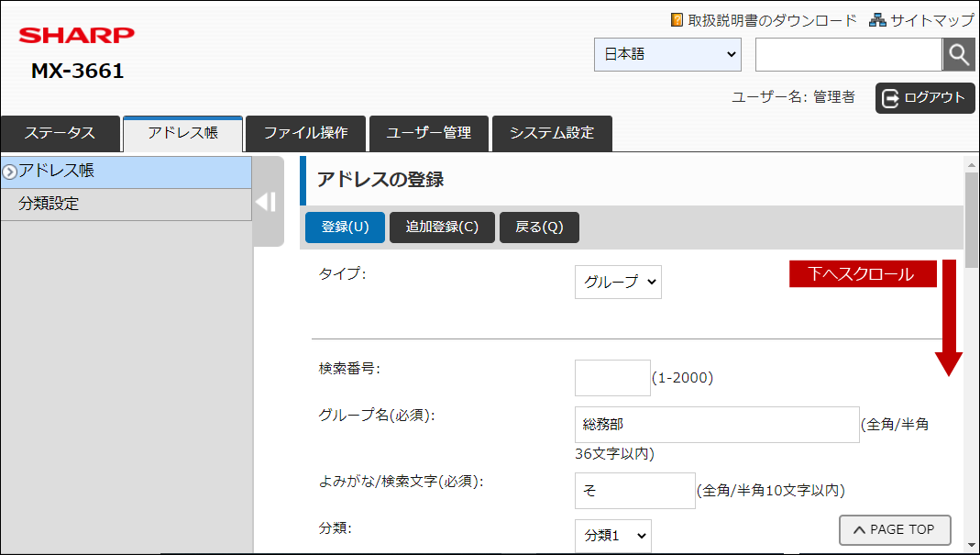Click the 登録(U) button
Viewport: 980px width, 555px height.
(345, 228)
